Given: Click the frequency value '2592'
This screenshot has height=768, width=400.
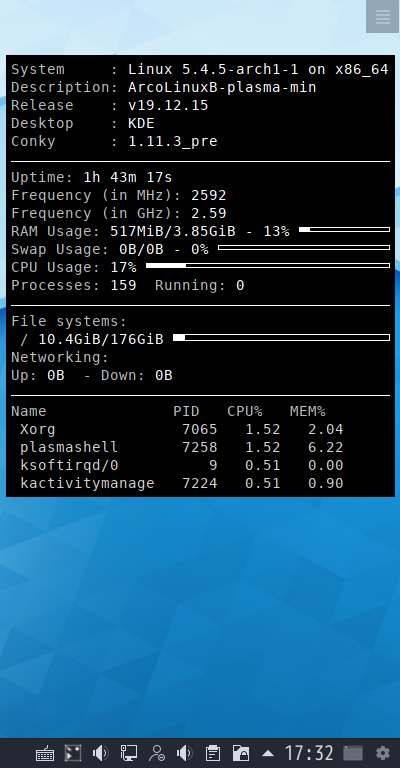Looking at the screenshot, I should [209, 195].
